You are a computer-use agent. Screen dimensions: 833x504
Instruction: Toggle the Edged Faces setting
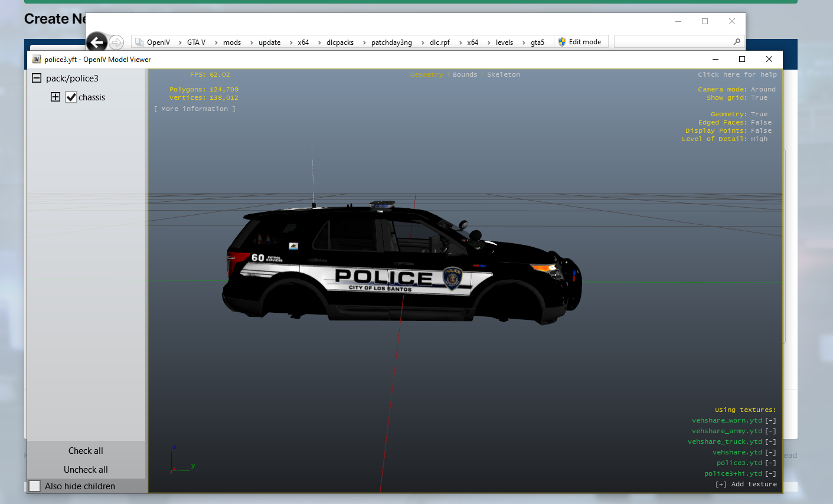[x=761, y=123]
